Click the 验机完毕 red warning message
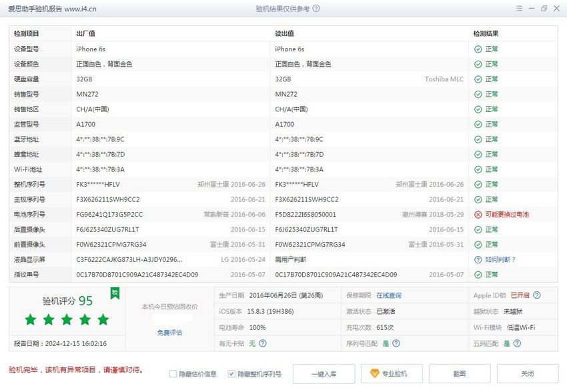Screen dimensions: 567x392 point(76,370)
